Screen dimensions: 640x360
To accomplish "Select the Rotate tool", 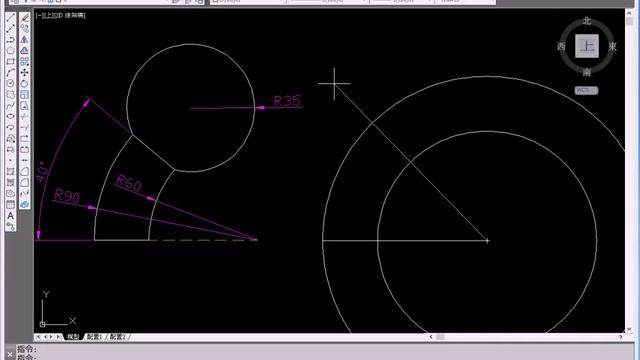I will point(24,83).
